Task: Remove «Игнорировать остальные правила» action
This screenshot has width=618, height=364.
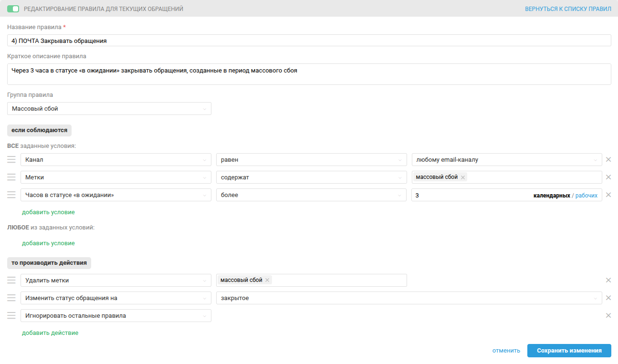Action: 608,315
